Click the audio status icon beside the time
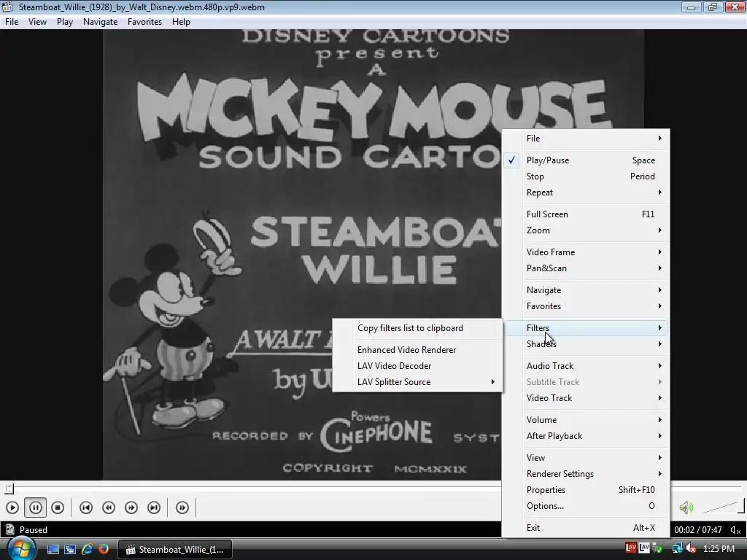This screenshot has width=747, height=560. 735,529
